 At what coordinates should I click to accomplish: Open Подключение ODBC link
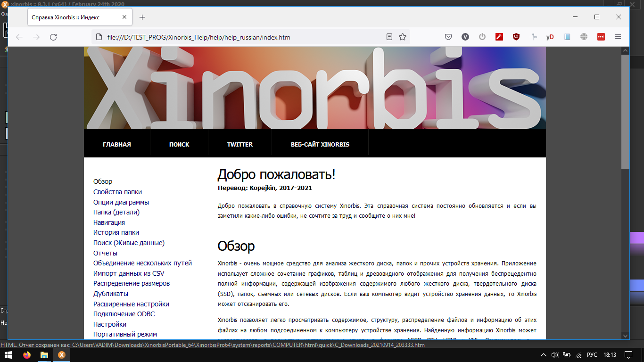click(124, 314)
